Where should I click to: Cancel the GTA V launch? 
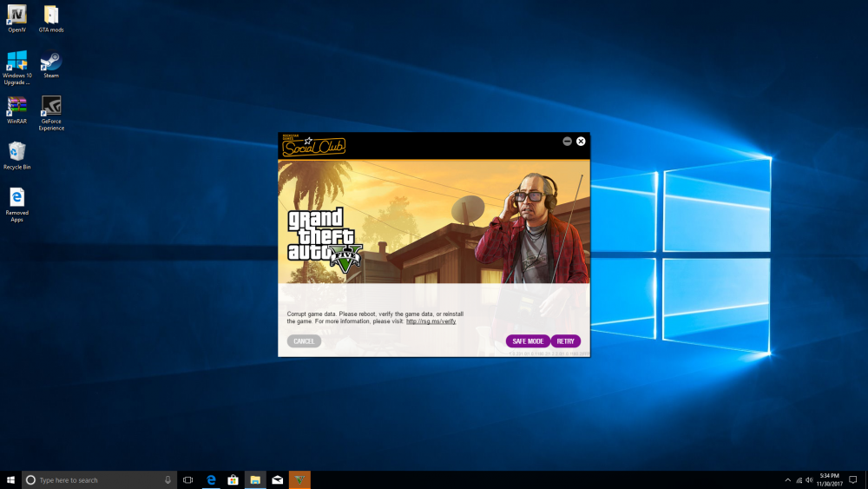coord(304,341)
